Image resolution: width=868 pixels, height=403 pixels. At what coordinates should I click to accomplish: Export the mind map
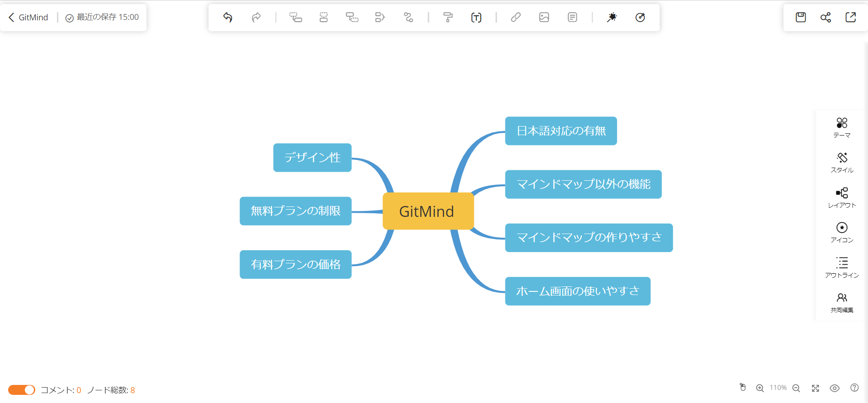point(851,17)
